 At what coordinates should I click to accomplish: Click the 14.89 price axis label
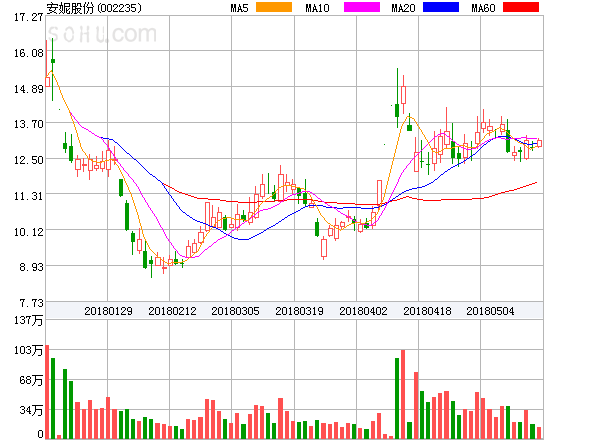click(x=28, y=89)
